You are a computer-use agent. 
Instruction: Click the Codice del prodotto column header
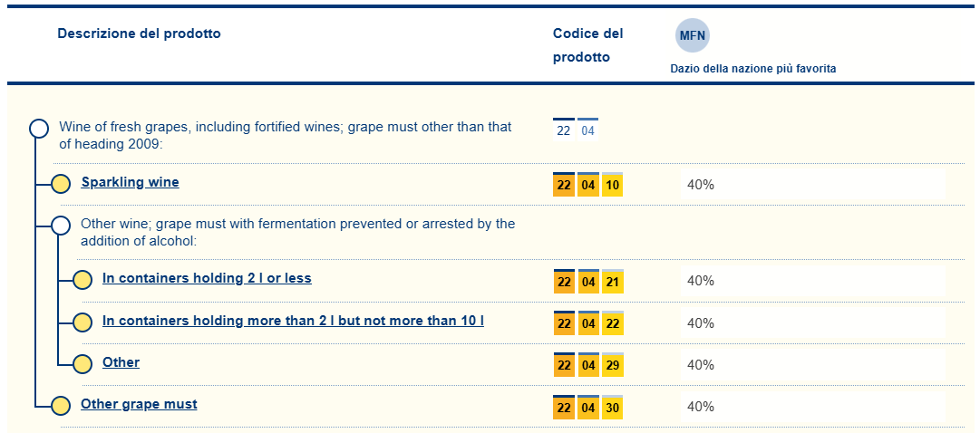587,45
